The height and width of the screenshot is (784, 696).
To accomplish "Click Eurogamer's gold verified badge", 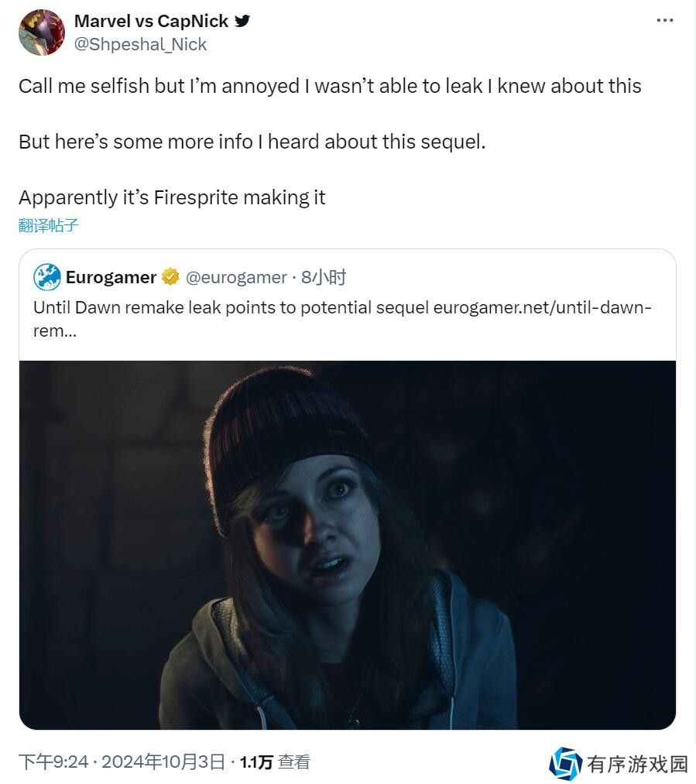I will 170,276.
